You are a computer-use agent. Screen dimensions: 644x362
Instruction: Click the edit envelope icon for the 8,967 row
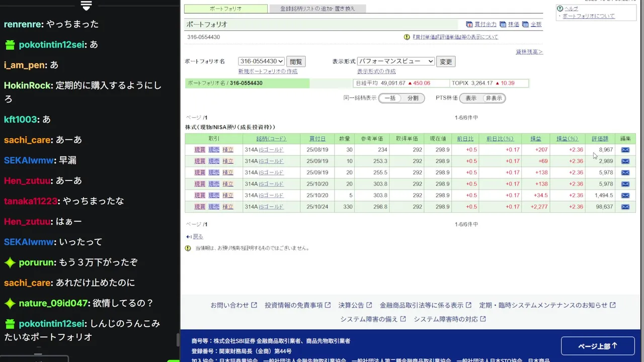[x=625, y=150]
